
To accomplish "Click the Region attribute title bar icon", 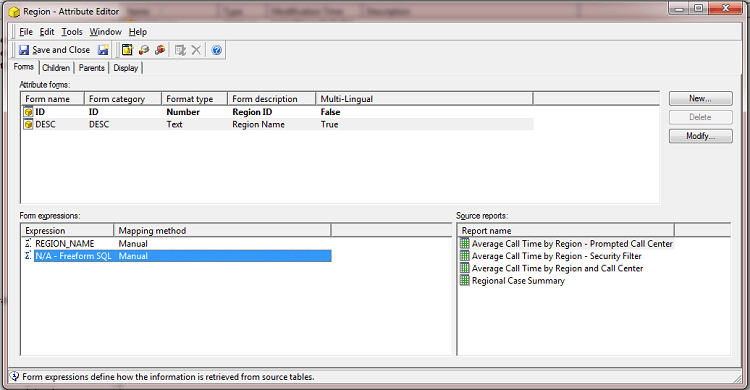I will [14, 11].
